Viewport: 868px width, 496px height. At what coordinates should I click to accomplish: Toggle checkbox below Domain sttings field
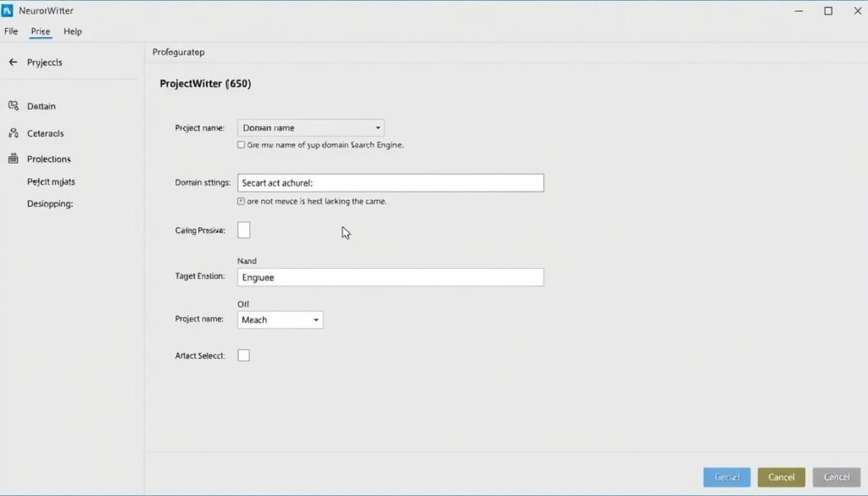pyautogui.click(x=242, y=201)
